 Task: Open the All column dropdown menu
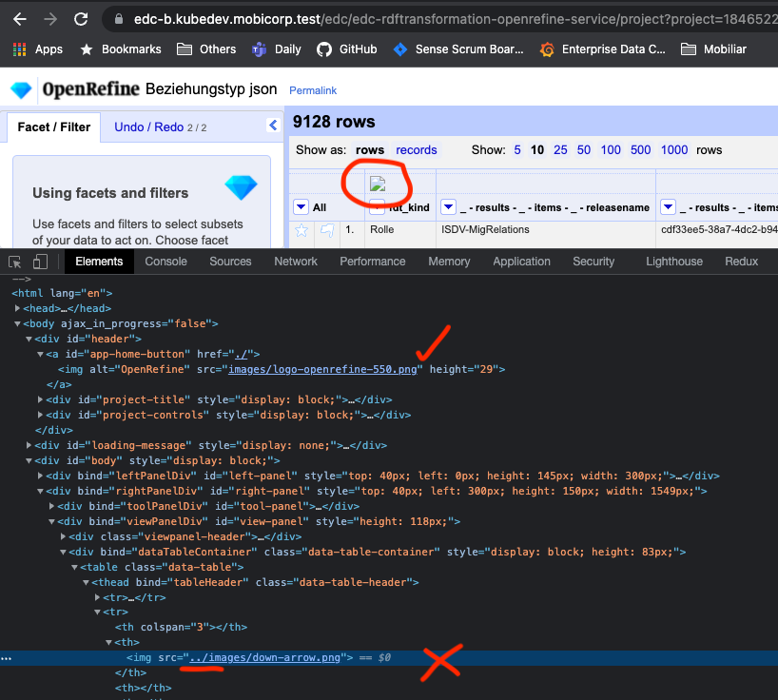pos(301,207)
